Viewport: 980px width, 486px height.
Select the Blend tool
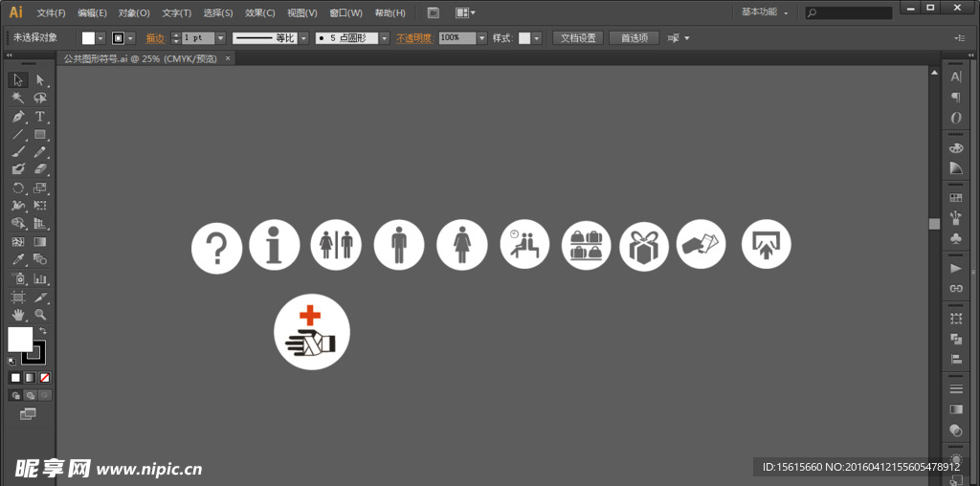[x=40, y=259]
